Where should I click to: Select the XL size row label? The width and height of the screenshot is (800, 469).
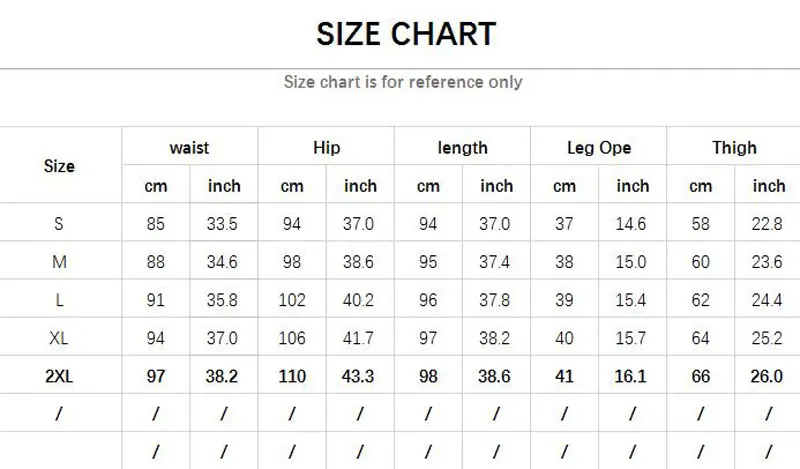59,339
